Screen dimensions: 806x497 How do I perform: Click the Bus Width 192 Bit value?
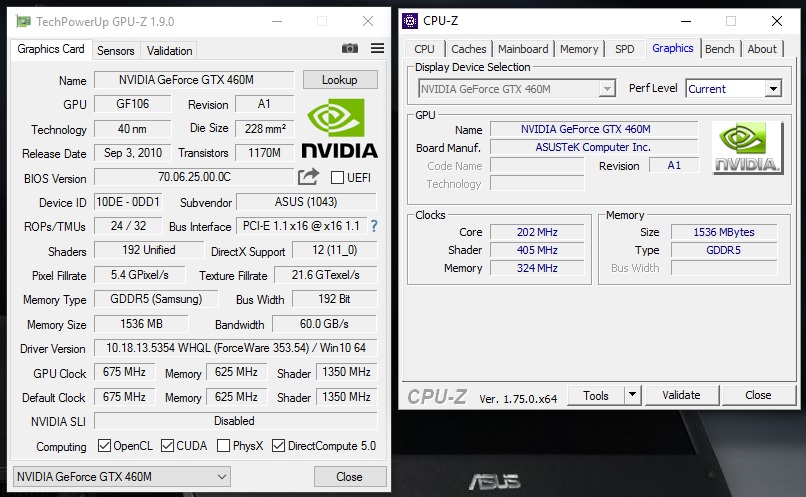click(334, 299)
